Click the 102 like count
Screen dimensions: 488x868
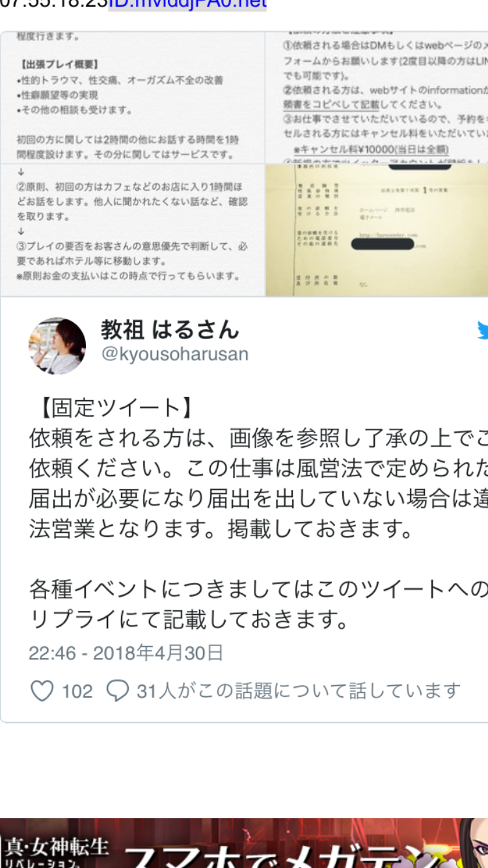(77, 691)
